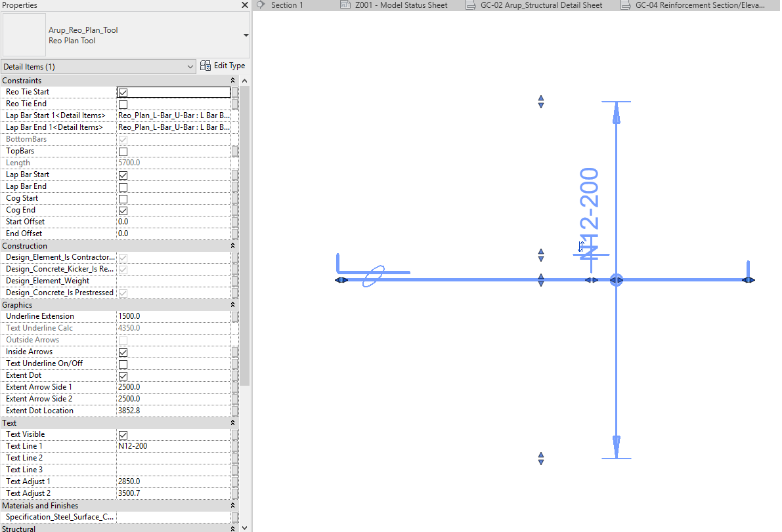Collapse the Graphics section header

pos(232,305)
